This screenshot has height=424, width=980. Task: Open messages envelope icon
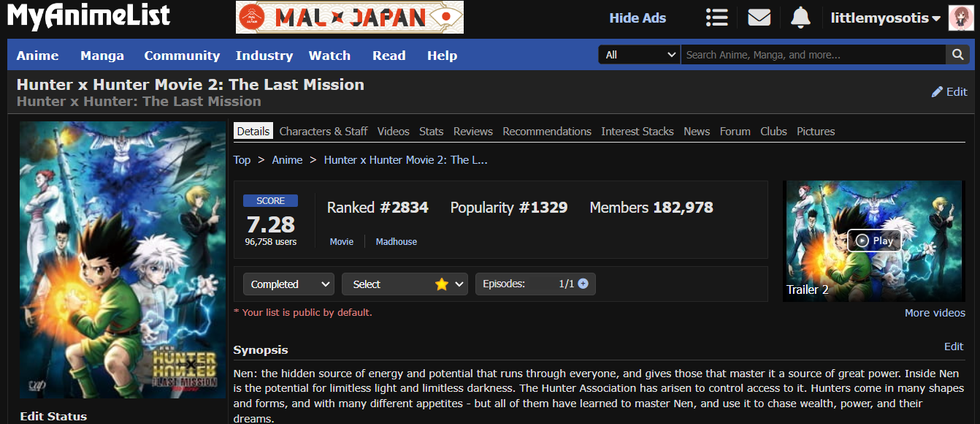(x=759, y=18)
